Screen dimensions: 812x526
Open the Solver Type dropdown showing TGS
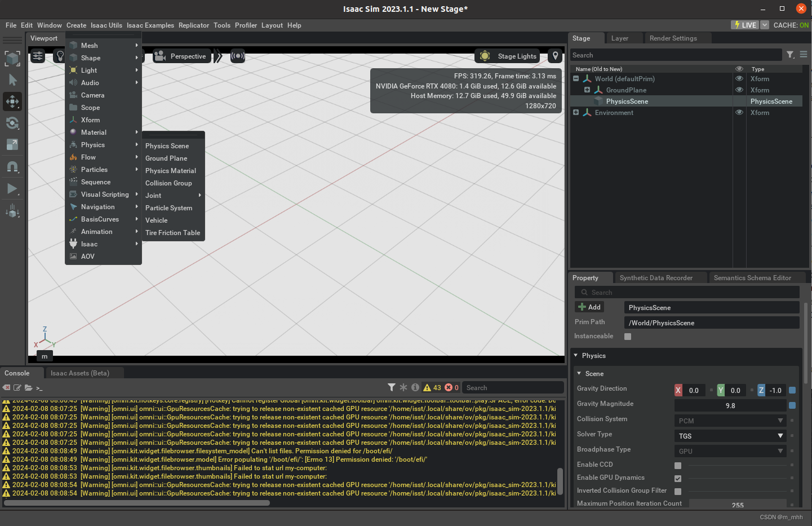(730, 436)
